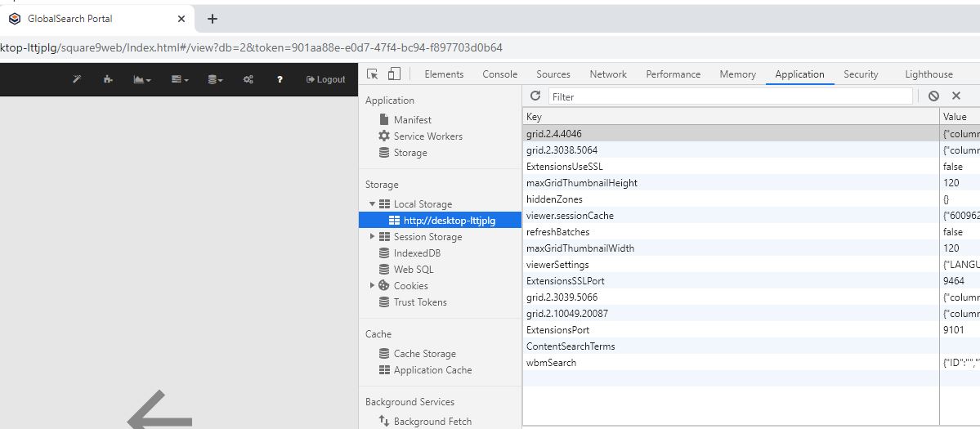Select the viewerSettings key row
The height and width of the screenshot is (429, 980).
(557, 265)
